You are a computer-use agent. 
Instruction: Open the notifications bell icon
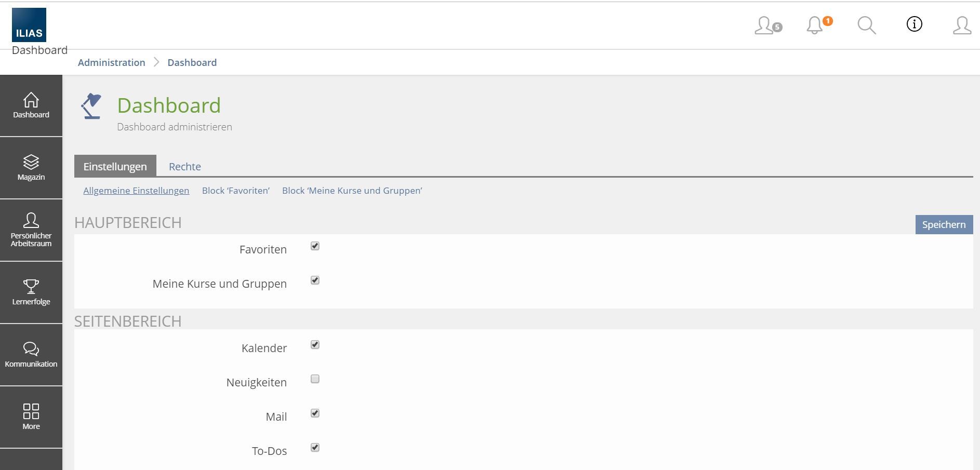pyautogui.click(x=816, y=25)
